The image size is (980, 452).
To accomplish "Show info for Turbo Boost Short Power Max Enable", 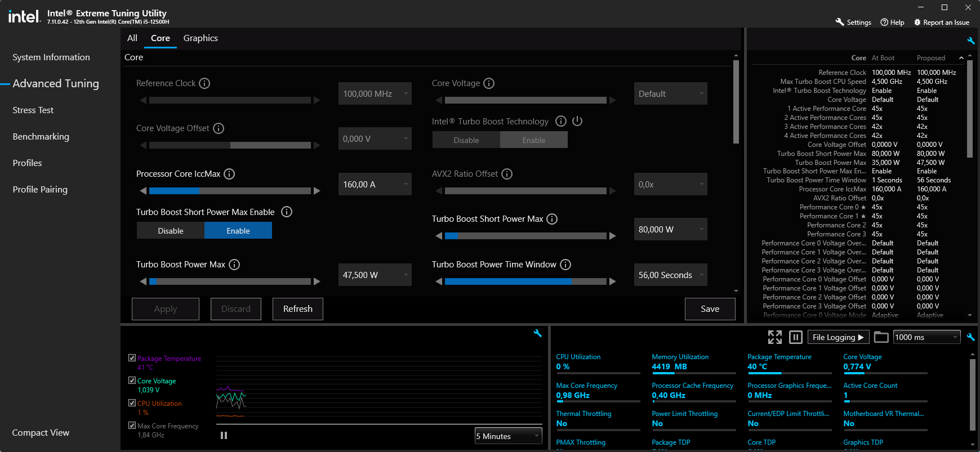I will [287, 212].
